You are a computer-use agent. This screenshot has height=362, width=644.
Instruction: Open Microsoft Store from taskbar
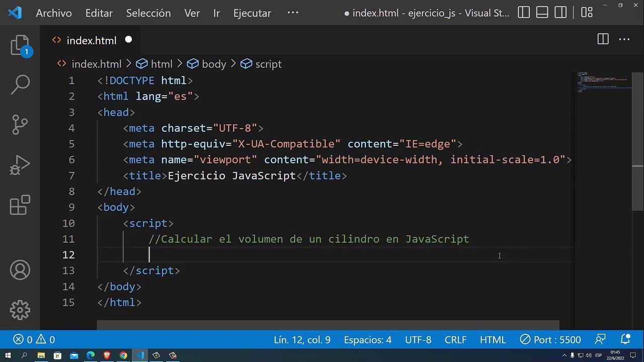[57, 355]
